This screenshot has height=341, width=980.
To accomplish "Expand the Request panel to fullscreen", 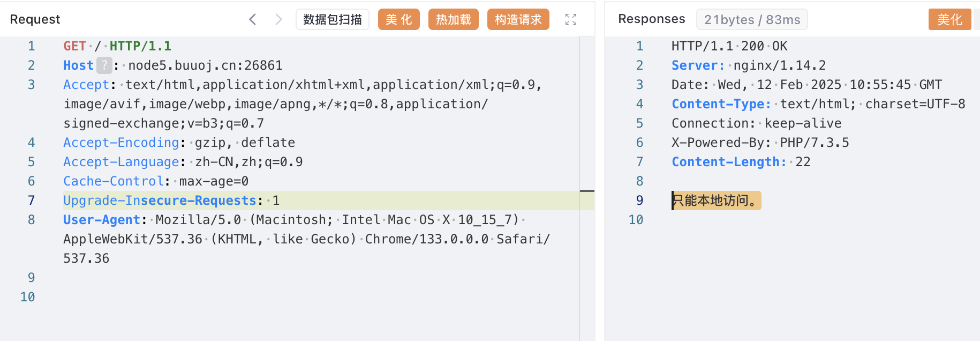I will tap(571, 20).
